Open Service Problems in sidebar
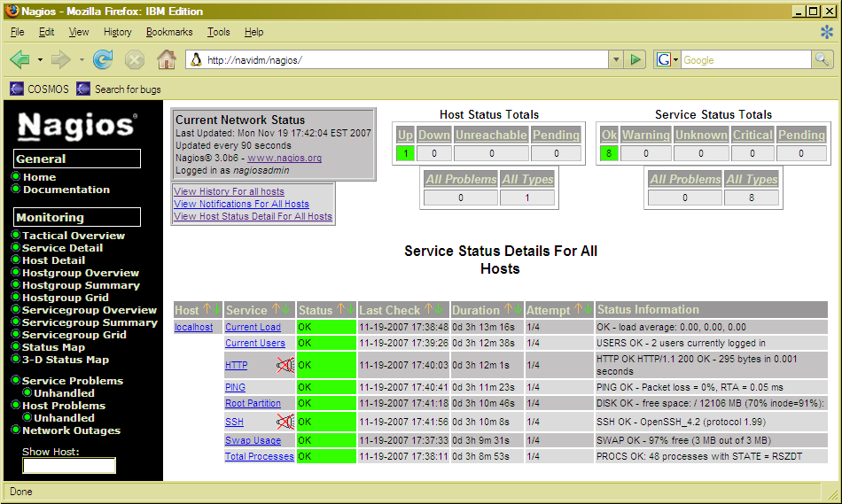 pyautogui.click(x=73, y=381)
